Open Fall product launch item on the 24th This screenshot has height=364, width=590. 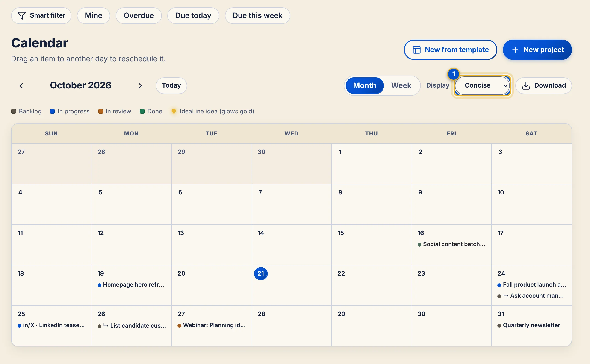(x=531, y=285)
